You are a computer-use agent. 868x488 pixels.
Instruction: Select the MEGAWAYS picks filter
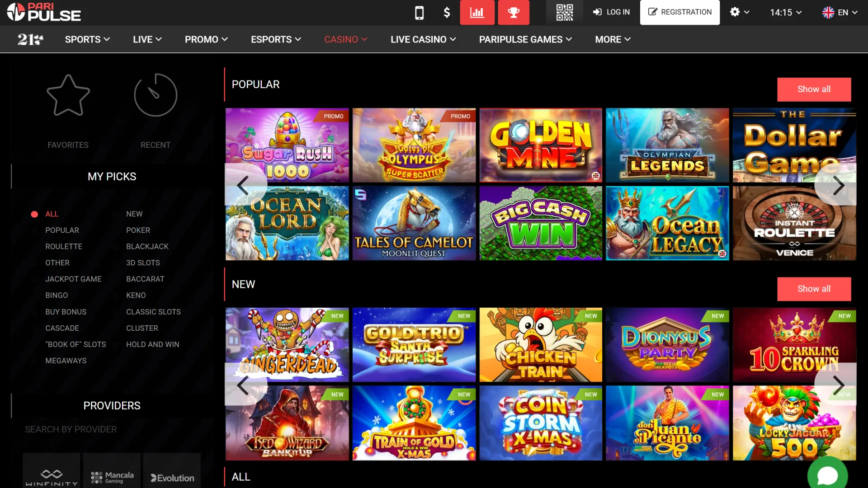66,360
